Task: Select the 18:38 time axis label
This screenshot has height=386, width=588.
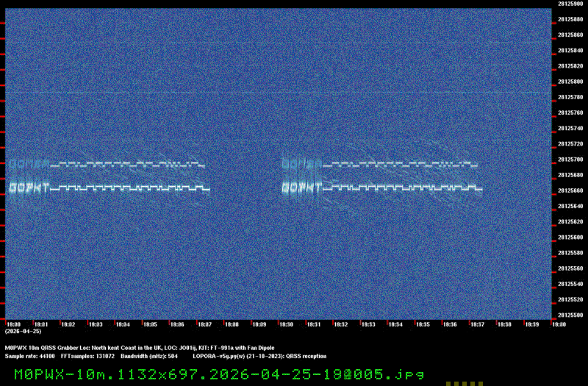Action: [x=505, y=324]
